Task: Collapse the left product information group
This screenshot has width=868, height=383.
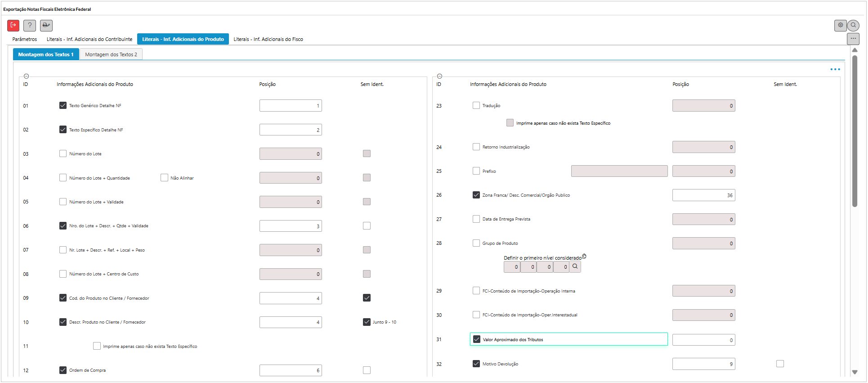Action: (x=26, y=77)
